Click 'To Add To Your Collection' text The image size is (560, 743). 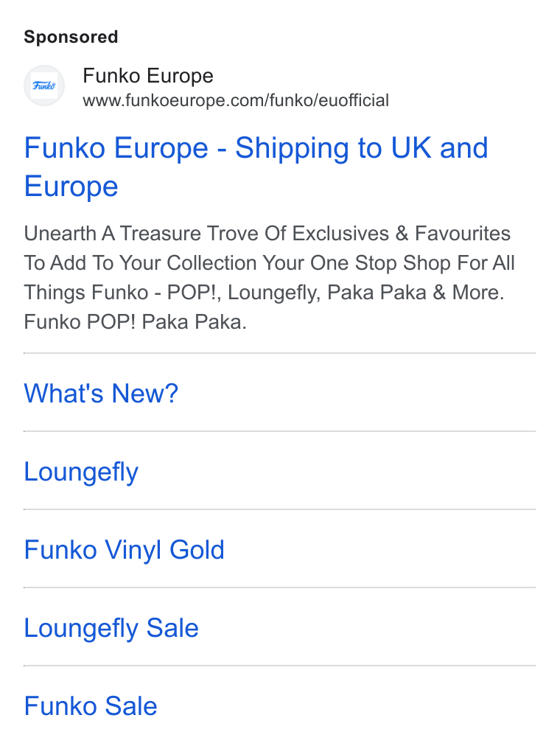pos(140,263)
